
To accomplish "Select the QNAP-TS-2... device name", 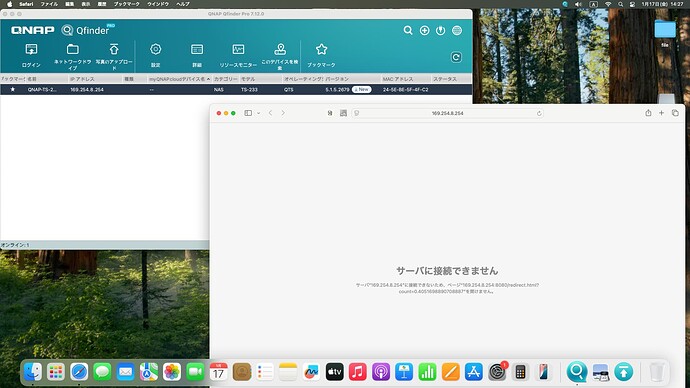I will (42, 90).
